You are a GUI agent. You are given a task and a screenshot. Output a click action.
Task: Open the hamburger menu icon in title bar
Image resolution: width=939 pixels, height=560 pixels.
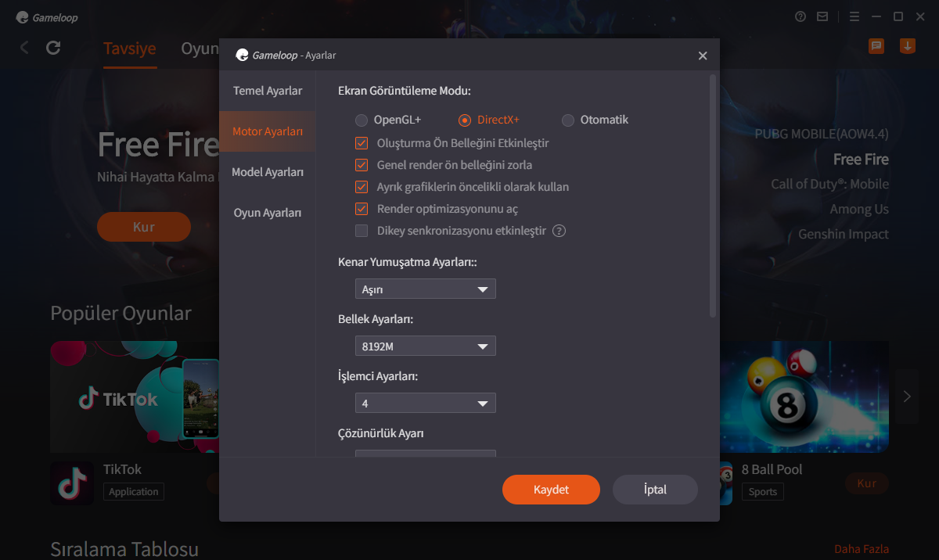(854, 16)
